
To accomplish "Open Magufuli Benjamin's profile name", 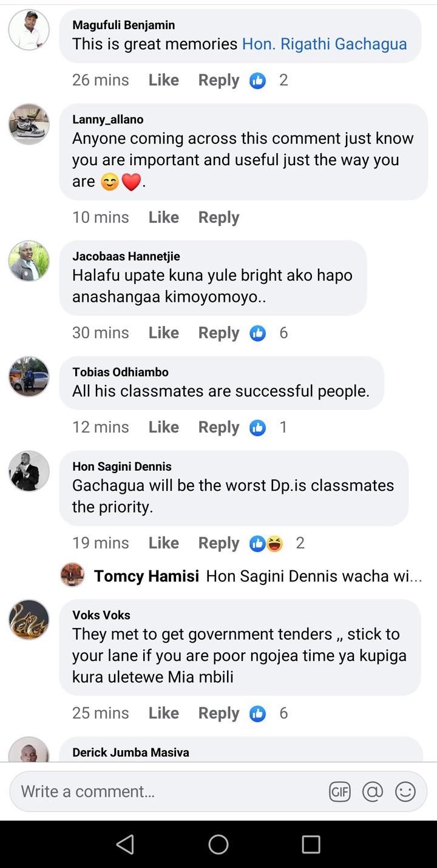I will coord(124,25).
